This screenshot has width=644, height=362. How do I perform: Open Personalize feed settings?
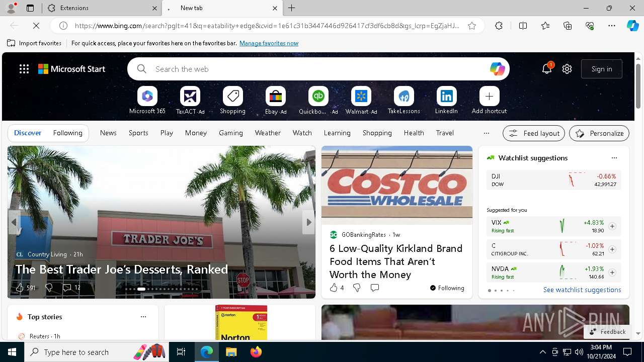[x=599, y=133]
